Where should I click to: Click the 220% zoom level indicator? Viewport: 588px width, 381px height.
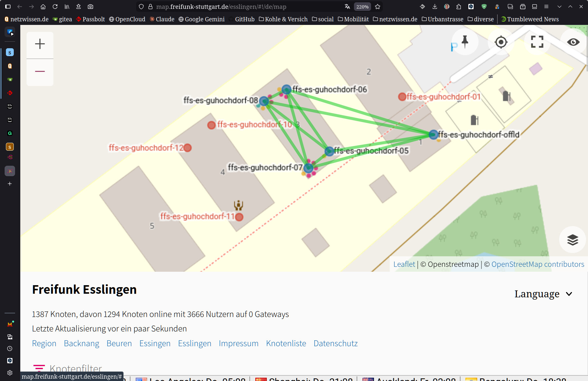[362, 7]
